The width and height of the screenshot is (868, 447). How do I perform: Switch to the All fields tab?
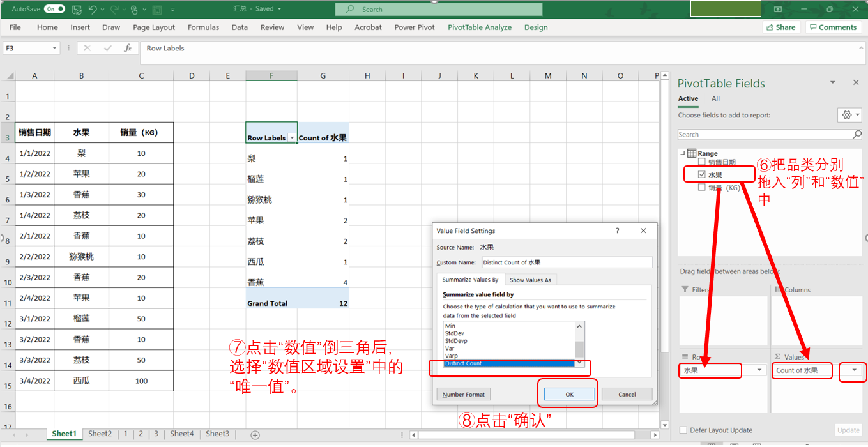tap(715, 98)
